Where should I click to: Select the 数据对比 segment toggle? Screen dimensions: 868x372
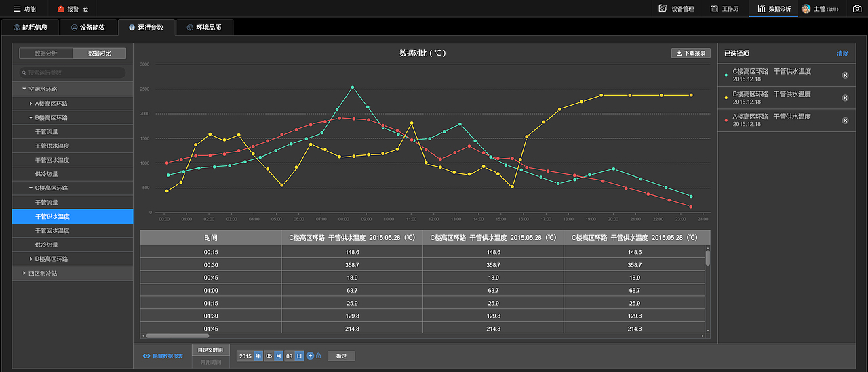pos(100,54)
